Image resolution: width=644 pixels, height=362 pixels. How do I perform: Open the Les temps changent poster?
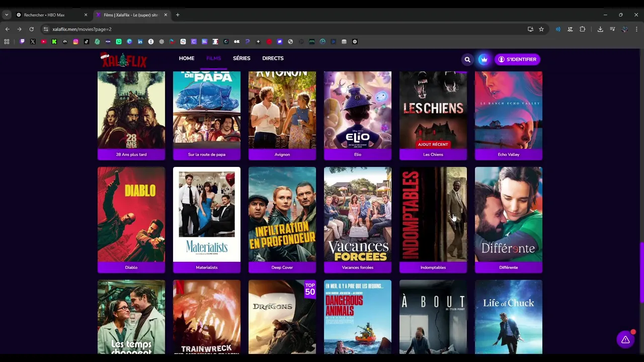131,317
